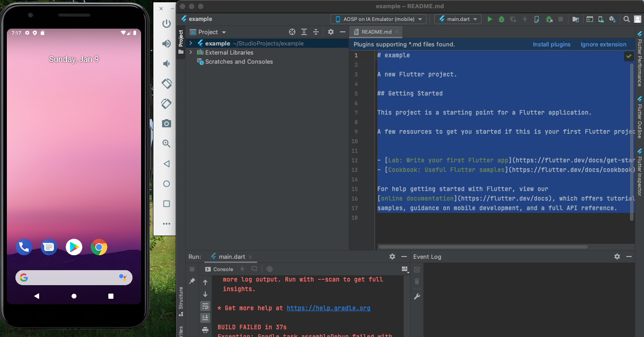Open the help.gradle.org link in console
The image size is (644, 337).
pyautogui.click(x=328, y=308)
